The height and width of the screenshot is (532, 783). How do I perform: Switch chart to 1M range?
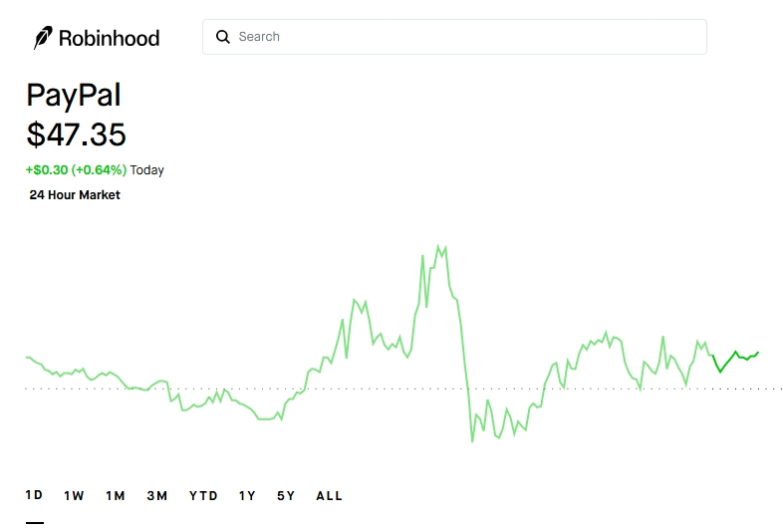click(x=116, y=495)
